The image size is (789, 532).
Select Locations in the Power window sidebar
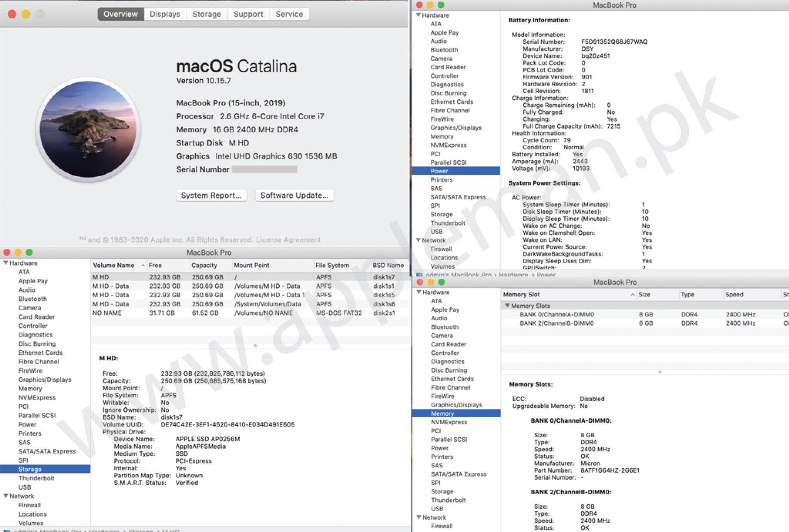click(444, 258)
